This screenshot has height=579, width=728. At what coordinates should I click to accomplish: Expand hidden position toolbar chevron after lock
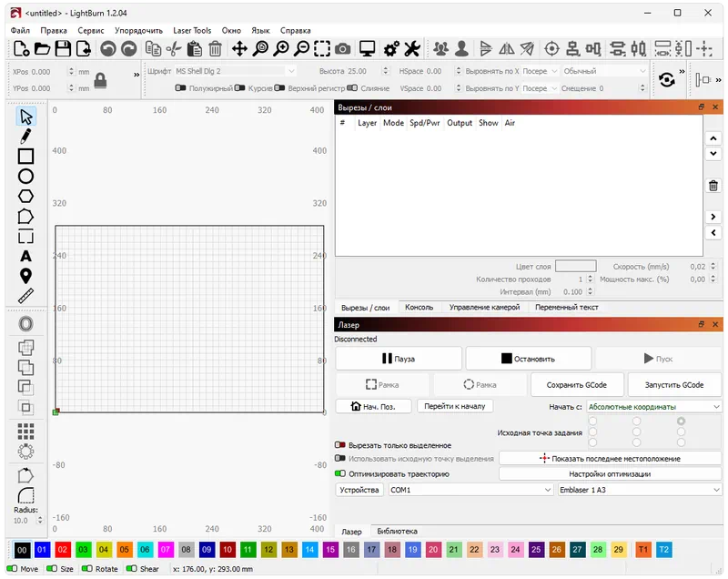click(x=136, y=75)
